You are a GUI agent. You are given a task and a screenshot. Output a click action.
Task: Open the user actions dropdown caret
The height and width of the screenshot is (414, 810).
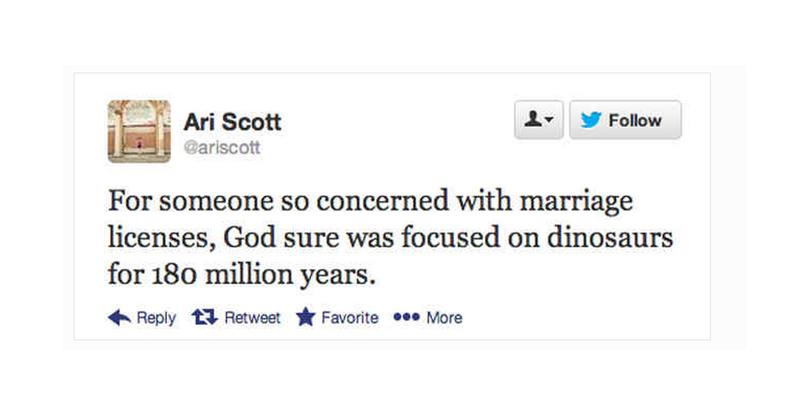tap(548, 121)
